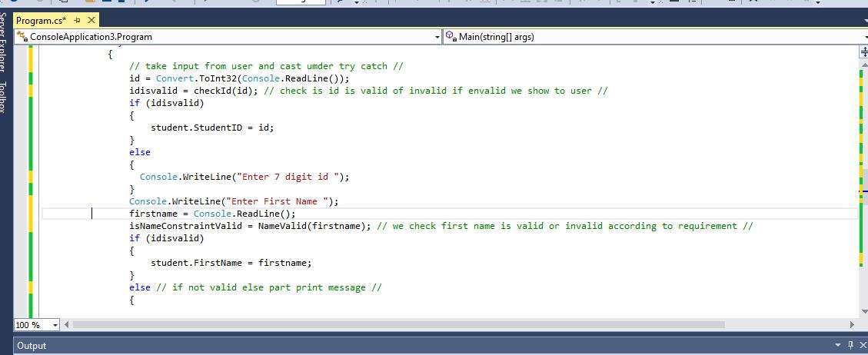
Task: Click the horizontal scrollbar left arrow
Action: coord(66,325)
